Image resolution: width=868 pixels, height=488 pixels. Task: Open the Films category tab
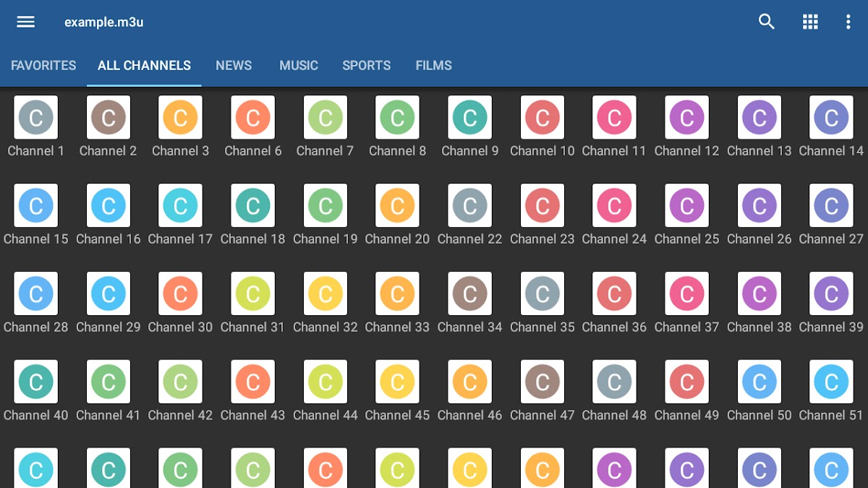tap(433, 65)
